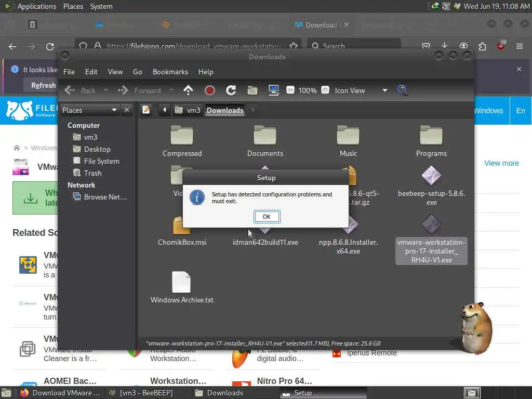532x399 pixels.
Task: Open the Places menu in top panel
Action: 73,6
